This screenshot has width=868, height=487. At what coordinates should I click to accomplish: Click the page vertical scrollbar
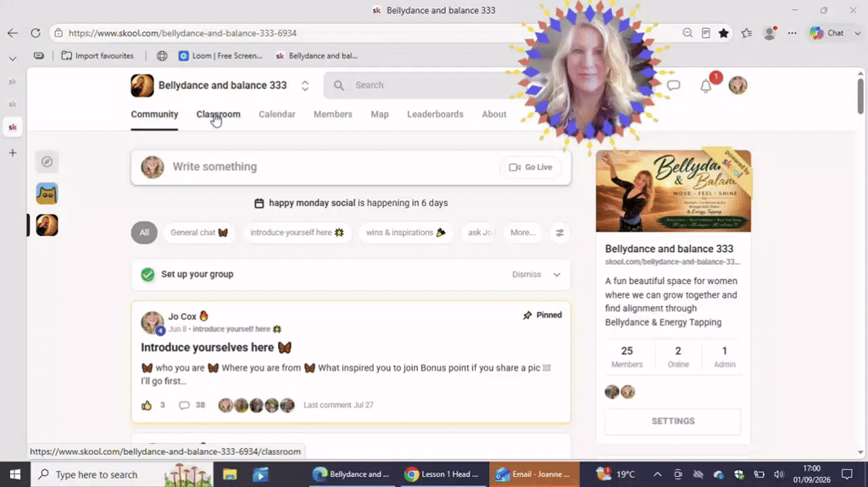click(860, 97)
